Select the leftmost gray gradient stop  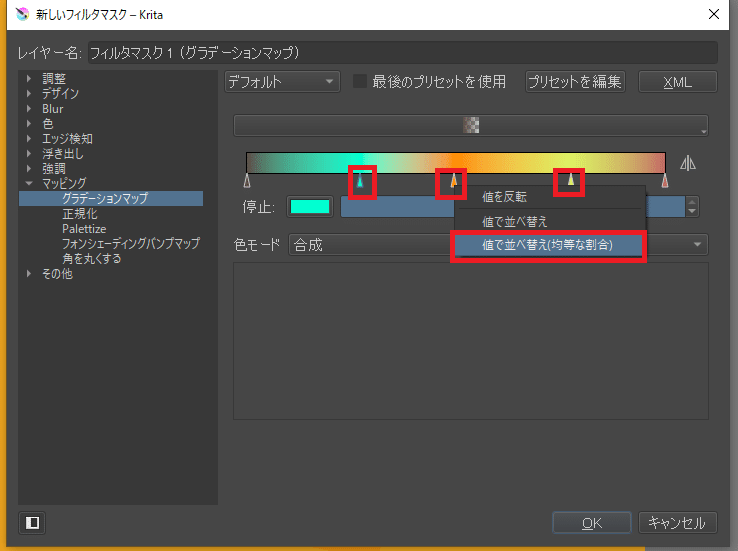pyautogui.click(x=247, y=181)
